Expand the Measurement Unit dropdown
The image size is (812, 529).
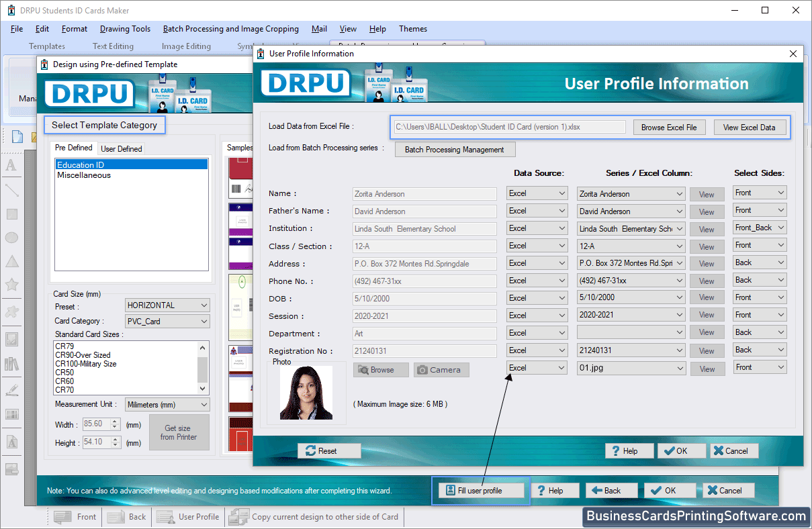[x=167, y=405]
